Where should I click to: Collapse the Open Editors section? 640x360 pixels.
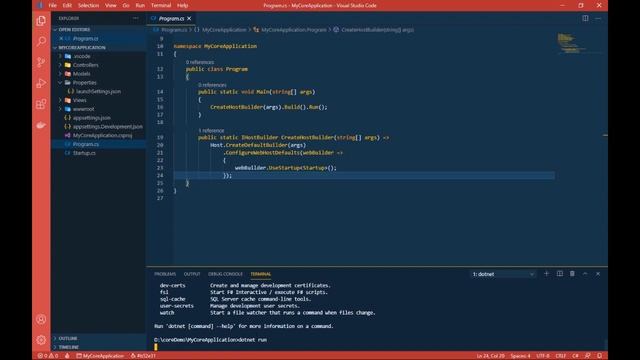(98, 29)
